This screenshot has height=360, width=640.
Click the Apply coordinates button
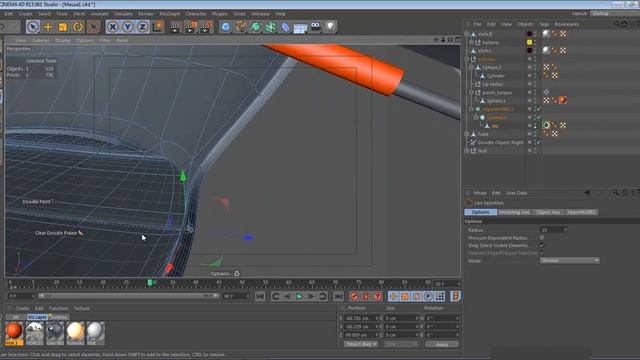point(442,344)
